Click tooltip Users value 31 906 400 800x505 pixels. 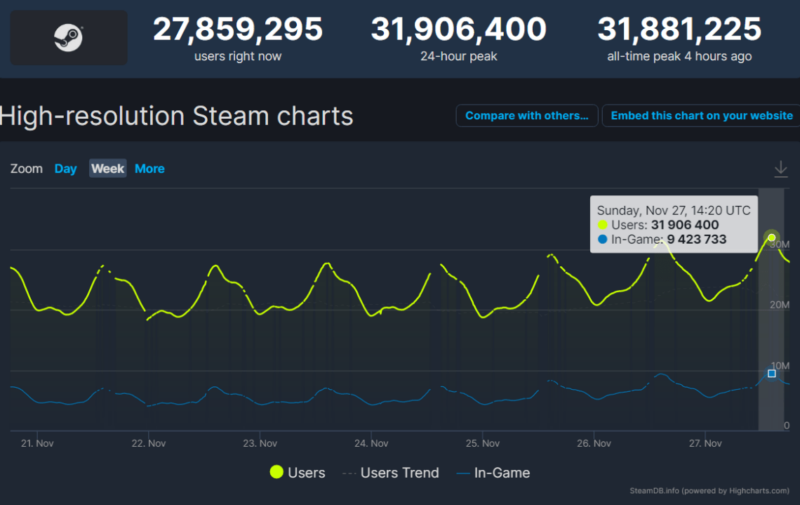[x=685, y=225]
